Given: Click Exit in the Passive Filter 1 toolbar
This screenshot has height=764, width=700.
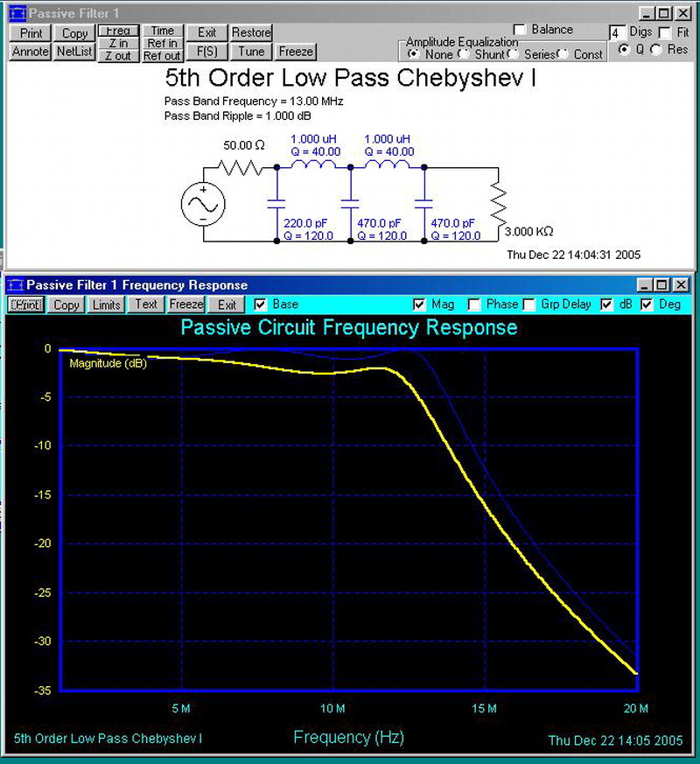Looking at the screenshot, I should [x=206, y=32].
